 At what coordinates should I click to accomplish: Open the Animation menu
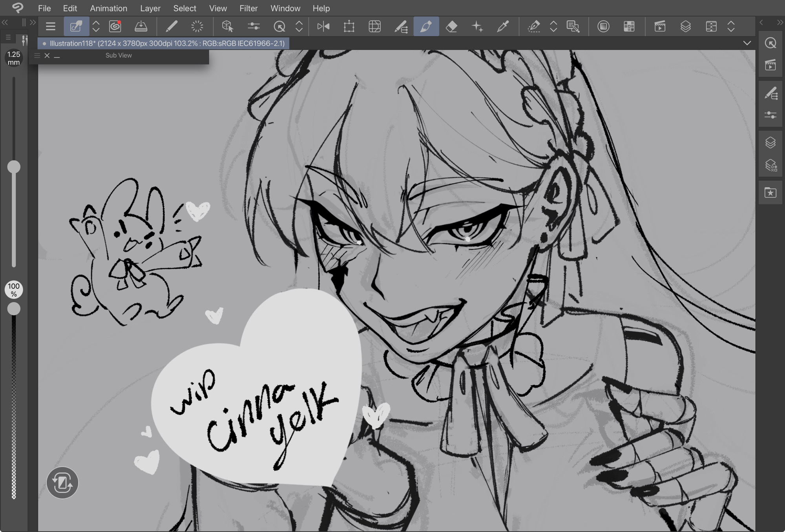pyautogui.click(x=108, y=8)
